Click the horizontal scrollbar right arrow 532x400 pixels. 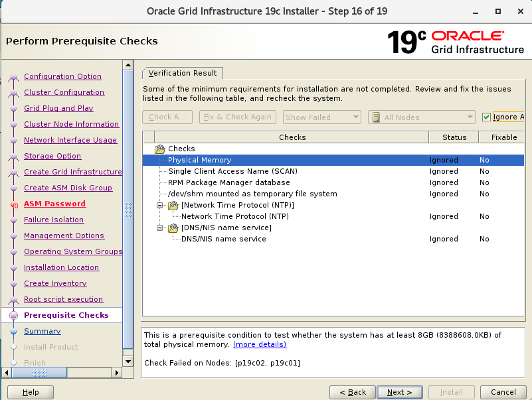(x=117, y=373)
